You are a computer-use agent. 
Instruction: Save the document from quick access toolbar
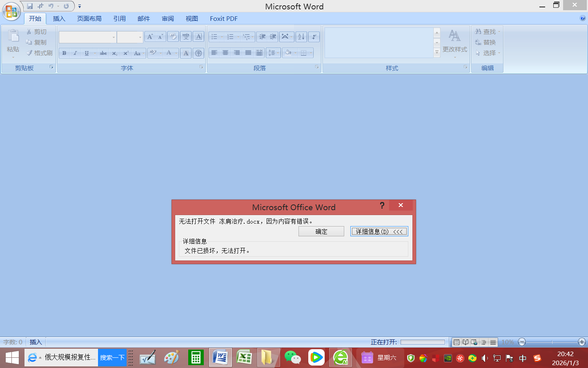tap(30, 6)
